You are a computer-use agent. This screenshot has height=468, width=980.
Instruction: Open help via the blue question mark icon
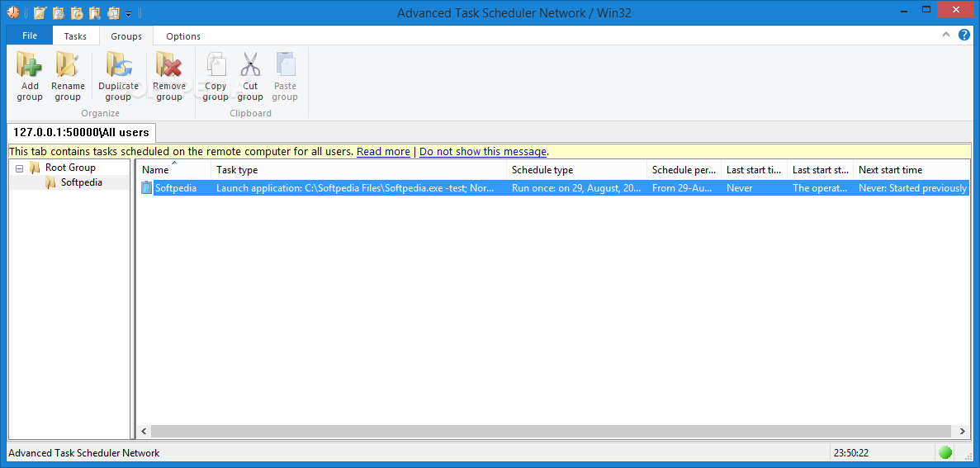[x=963, y=35]
